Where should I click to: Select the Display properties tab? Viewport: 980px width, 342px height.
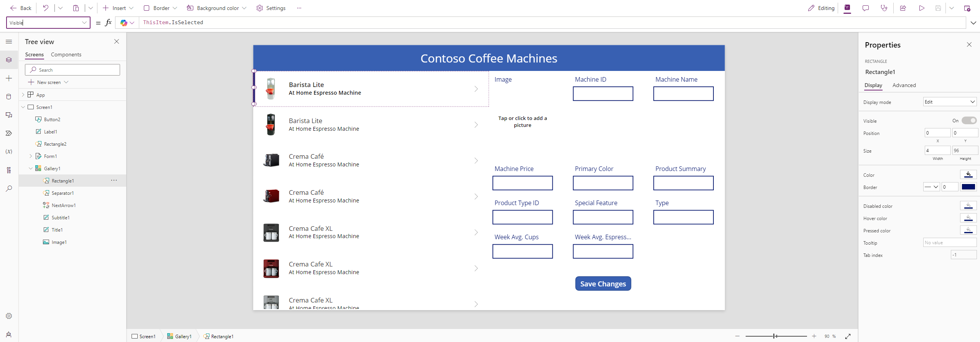[x=873, y=85]
